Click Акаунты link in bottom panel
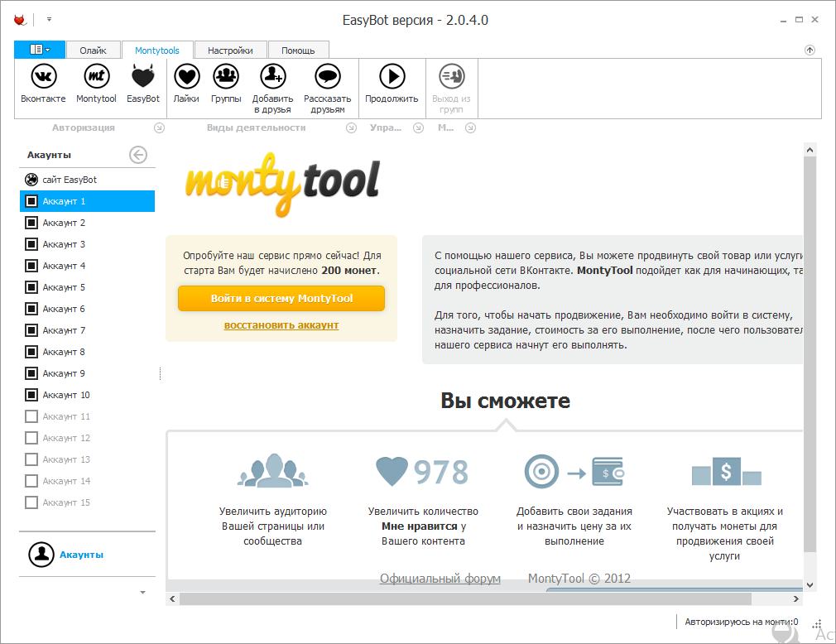 (x=82, y=555)
